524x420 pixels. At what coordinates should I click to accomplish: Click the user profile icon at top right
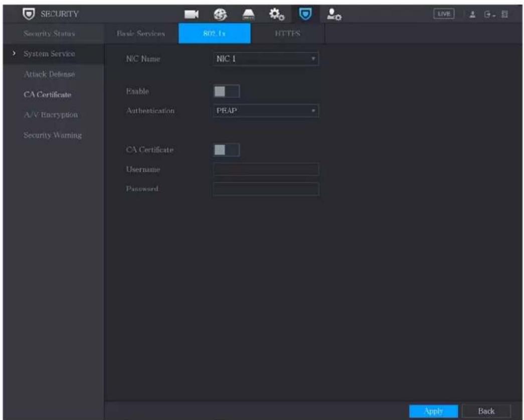coord(472,15)
